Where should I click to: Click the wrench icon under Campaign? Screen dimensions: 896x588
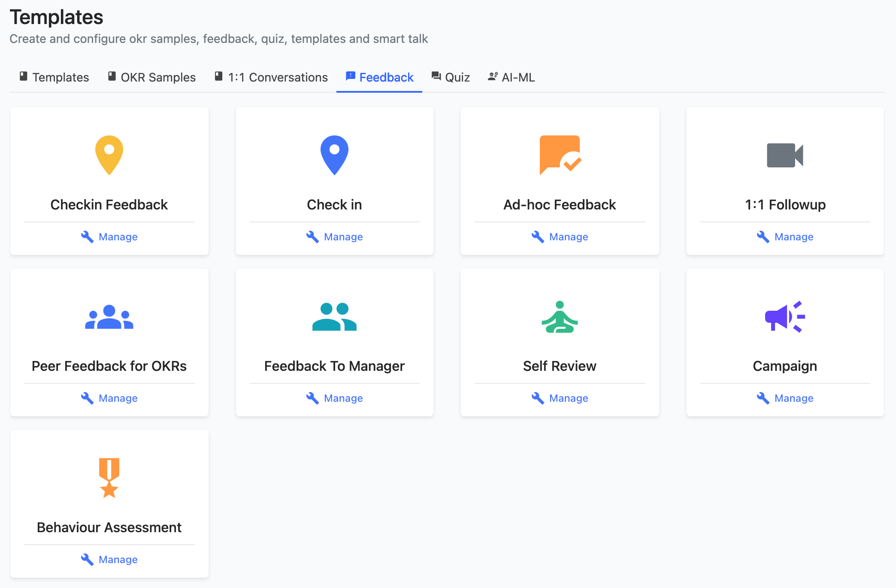pyautogui.click(x=763, y=398)
